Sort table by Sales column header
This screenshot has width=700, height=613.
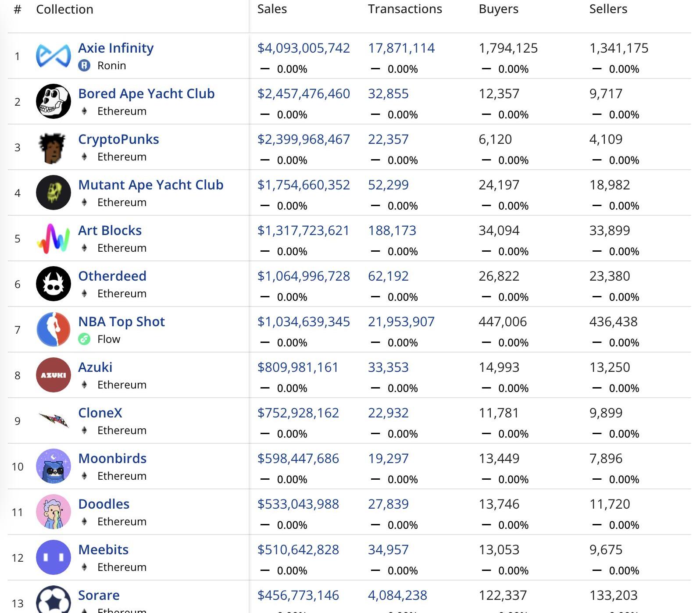(x=272, y=9)
